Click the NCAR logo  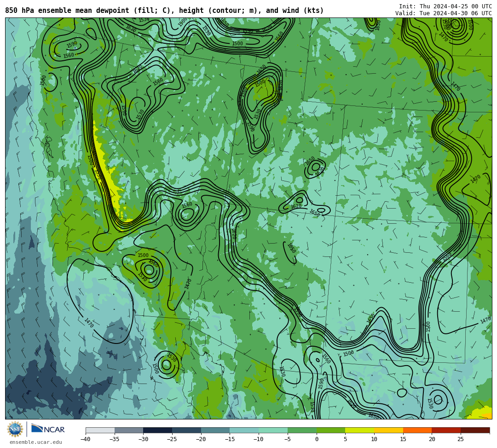coord(48,429)
